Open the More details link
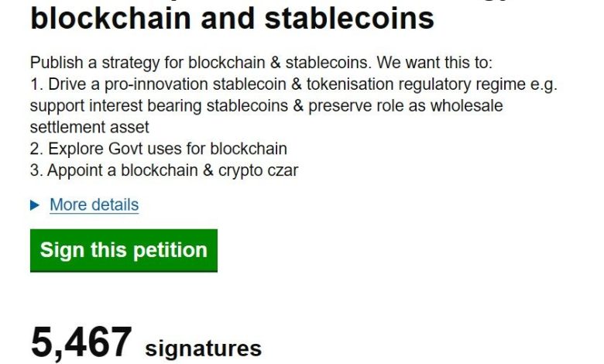The image size is (604, 364). tap(94, 205)
